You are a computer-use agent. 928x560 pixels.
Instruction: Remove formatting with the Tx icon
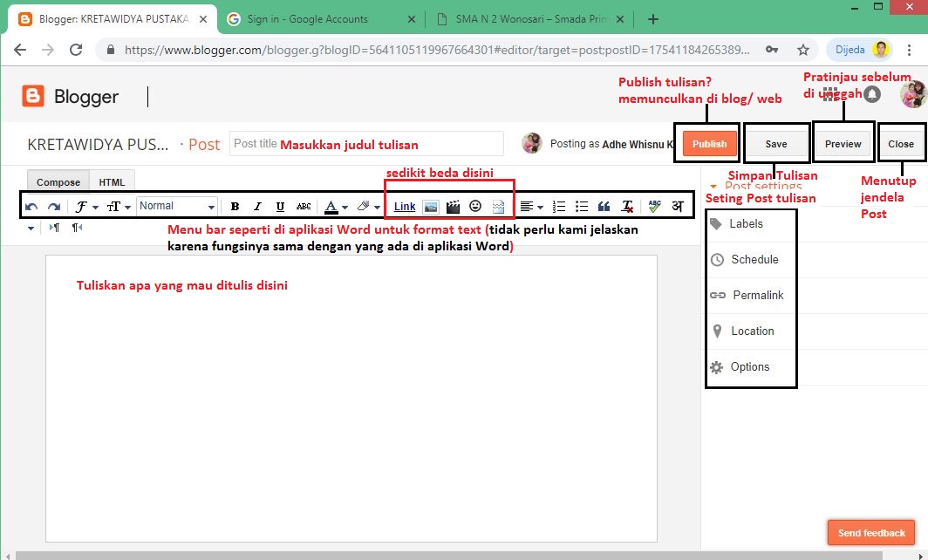(x=626, y=206)
